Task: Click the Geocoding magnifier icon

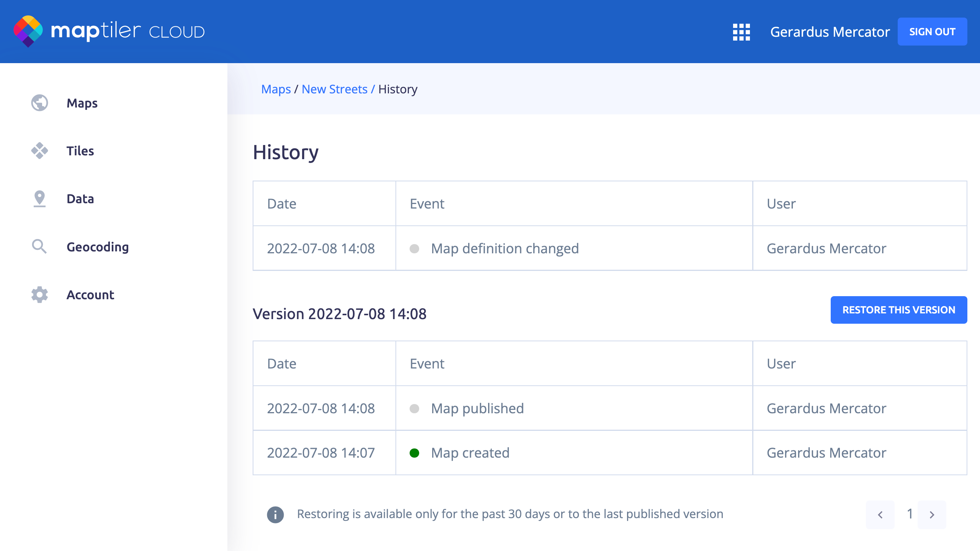Action: tap(39, 247)
